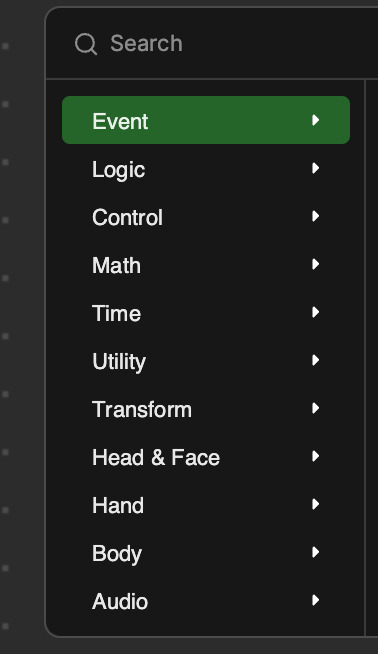Expand the Logic submenu arrow
Viewport: 378px width, 654px height.
315,168
